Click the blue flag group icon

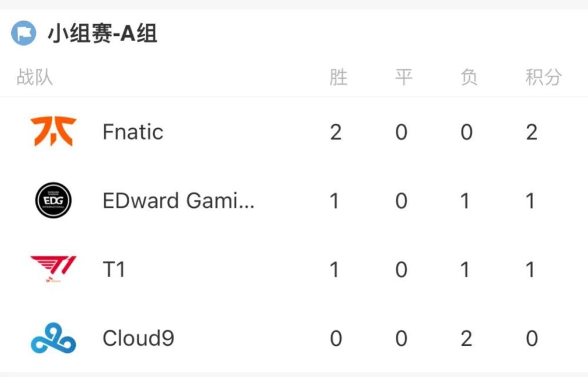click(x=24, y=33)
